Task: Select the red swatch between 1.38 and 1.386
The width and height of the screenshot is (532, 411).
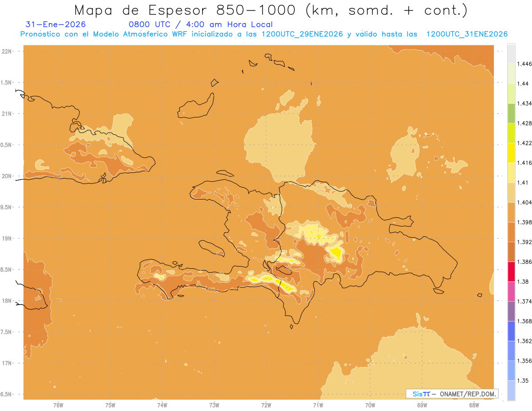Action: tap(511, 271)
